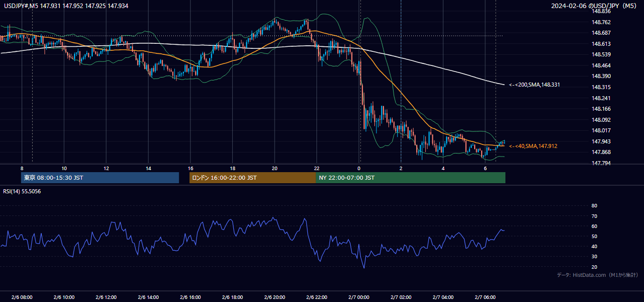This screenshot has height=302, width=644.
Task: Click RSI scale value 40
Action: [x=594, y=247]
